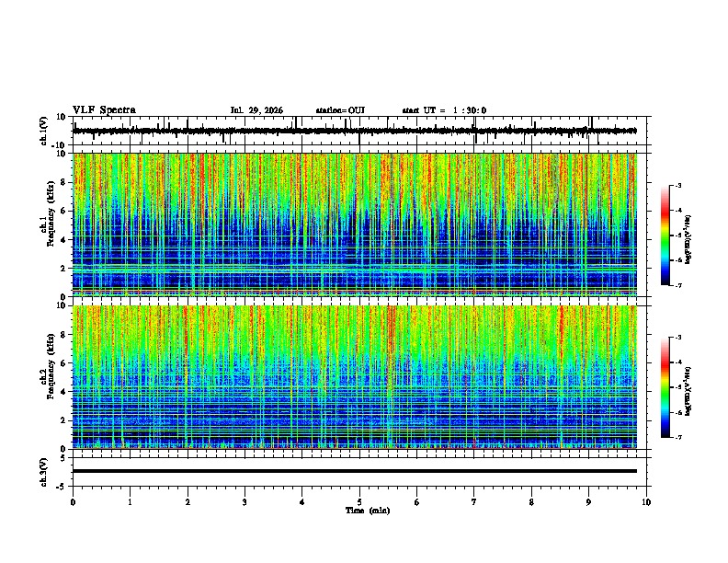
Task: Click time axis tick label "10"
Action: (x=646, y=502)
